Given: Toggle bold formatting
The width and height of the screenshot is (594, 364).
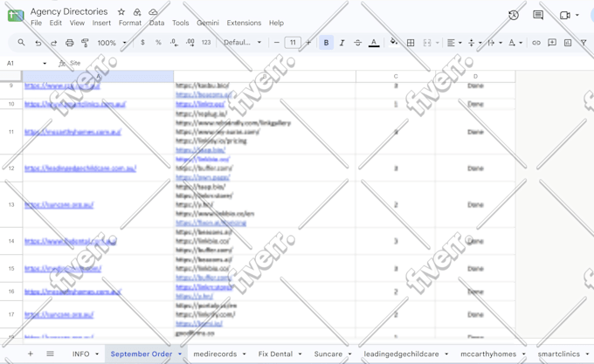Looking at the screenshot, I should [326, 43].
